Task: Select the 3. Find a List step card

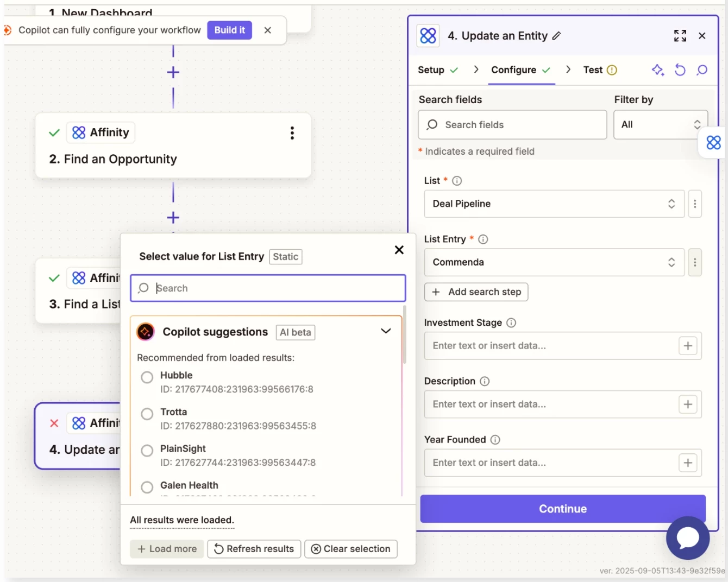Action: click(x=78, y=292)
